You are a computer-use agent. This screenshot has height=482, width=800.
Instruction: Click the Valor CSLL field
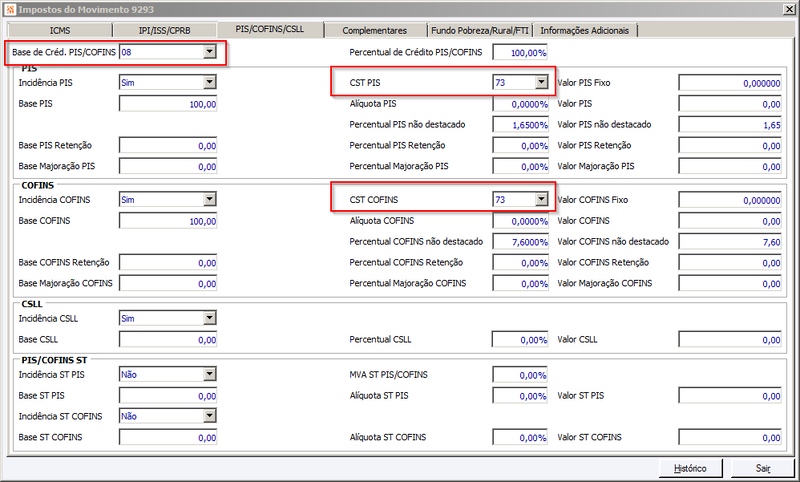pyautogui.click(x=730, y=340)
